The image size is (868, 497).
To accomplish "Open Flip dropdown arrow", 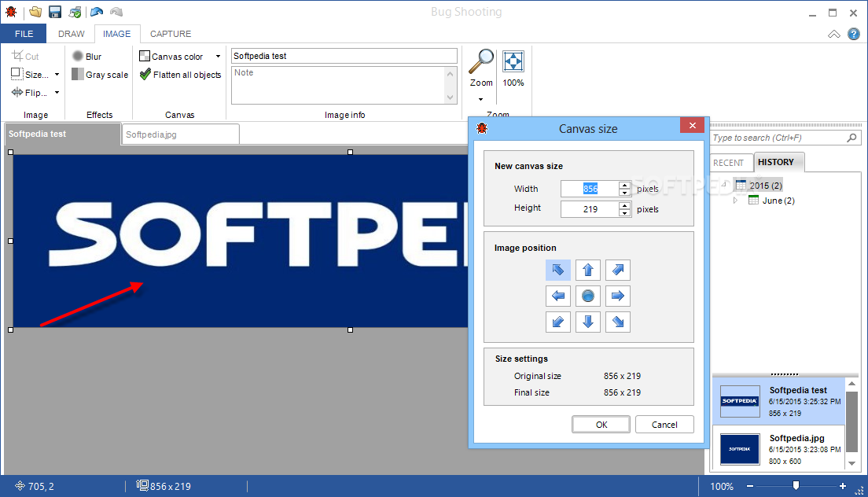I will coord(57,93).
